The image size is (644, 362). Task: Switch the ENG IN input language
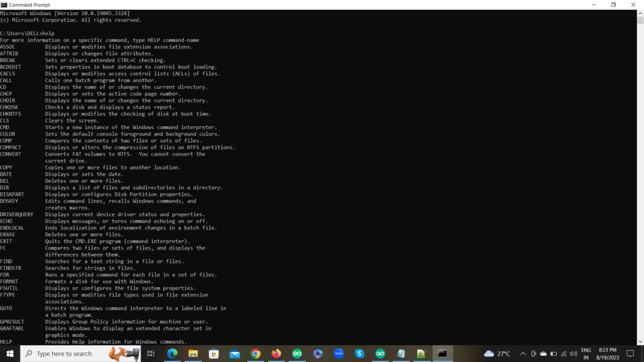tap(586, 353)
